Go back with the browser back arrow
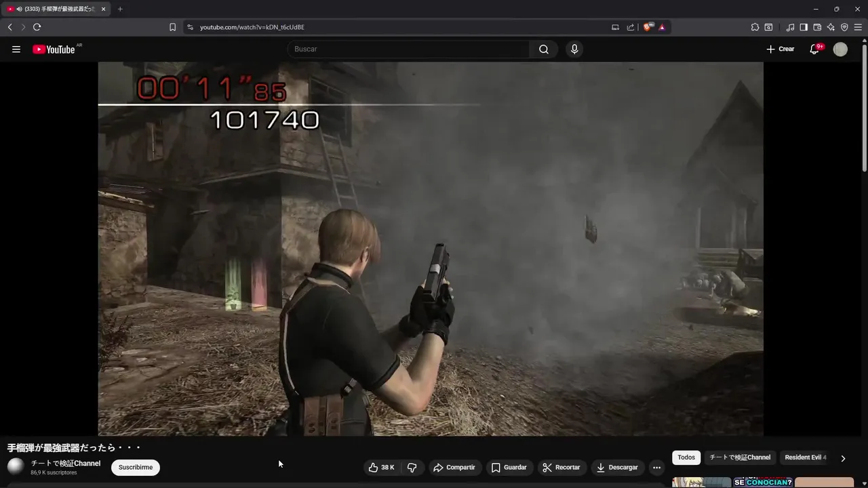Viewport: 868px width, 488px height. click(9, 27)
